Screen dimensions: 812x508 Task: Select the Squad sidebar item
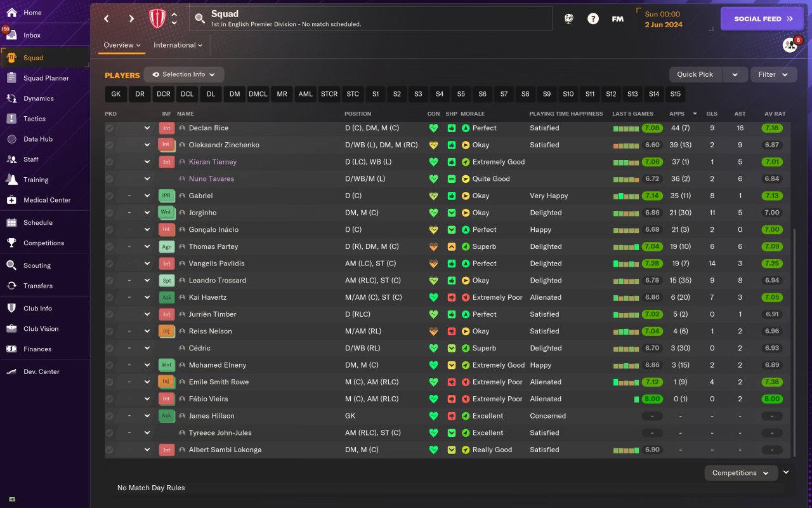(x=44, y=58)
